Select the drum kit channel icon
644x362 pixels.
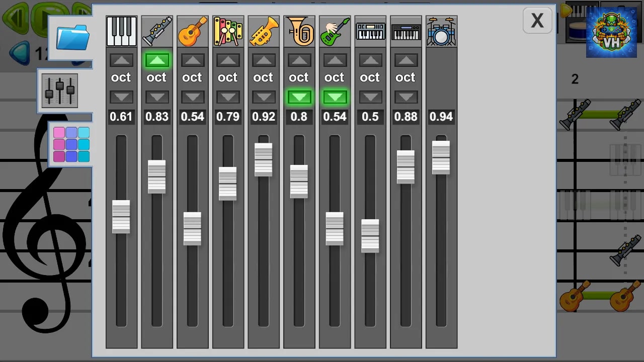tap(441, 31)
